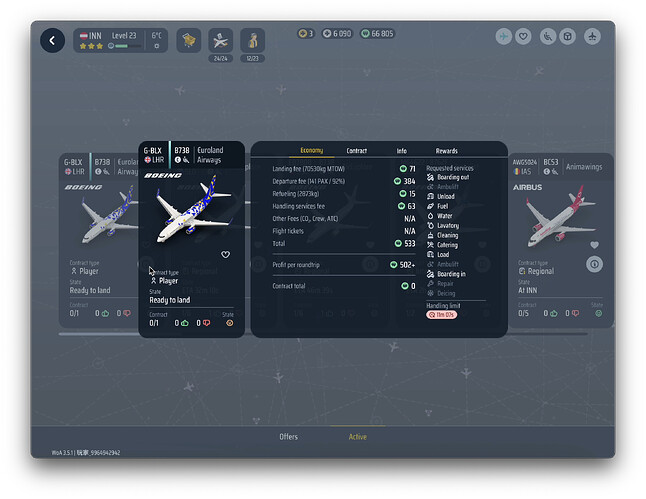This screenshot has width=646, height=499.
Task: Click the Departure fee (141 PAX / 92%) row
Action: tap(344, 181)
